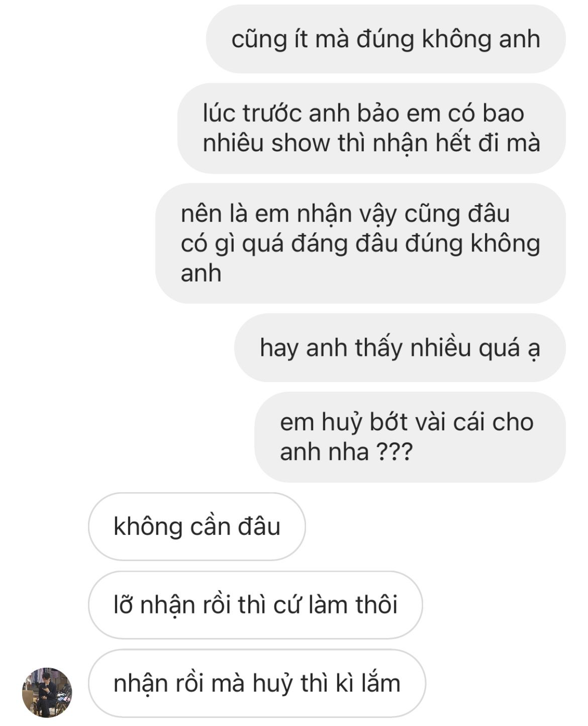Select the bubble starting 'lúc trước anh bảo'
The width and height of the screenshot is (588, 726).
coord(371,128)
